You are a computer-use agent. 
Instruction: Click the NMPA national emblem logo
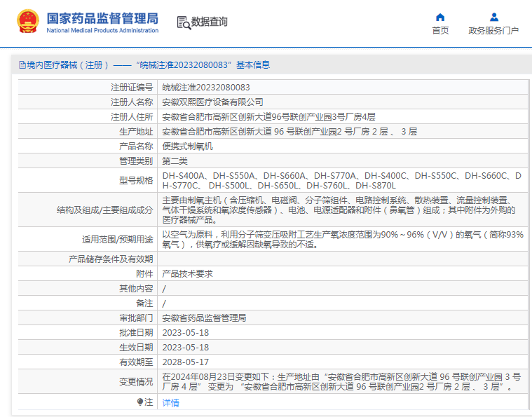(28, 22)
